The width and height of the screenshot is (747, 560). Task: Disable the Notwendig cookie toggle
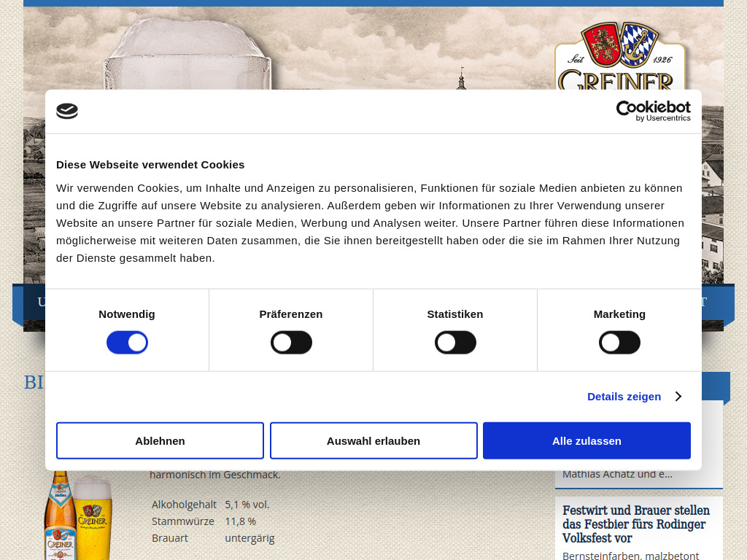[x=127, y=342]
